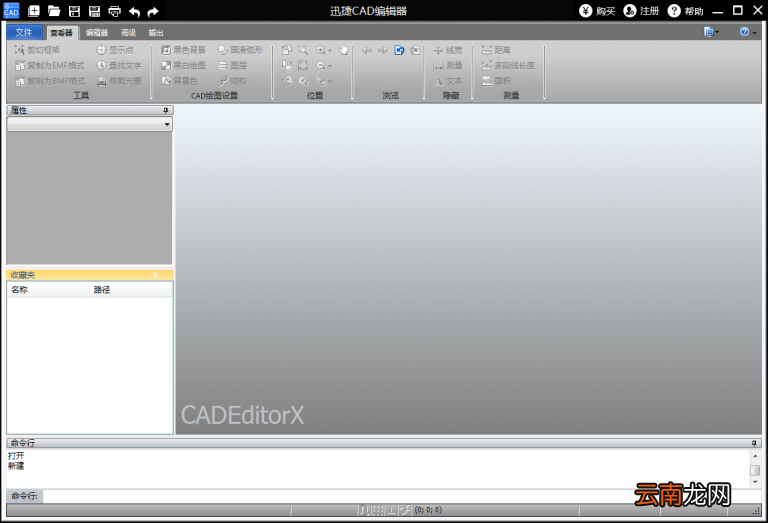Click the 路径 column header
768x523 pixels.
131,290
